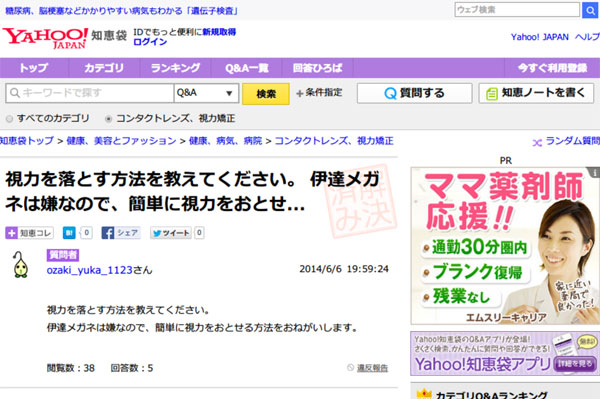Open the Yahoo! JAPAN link at top right

click(540, 37)
